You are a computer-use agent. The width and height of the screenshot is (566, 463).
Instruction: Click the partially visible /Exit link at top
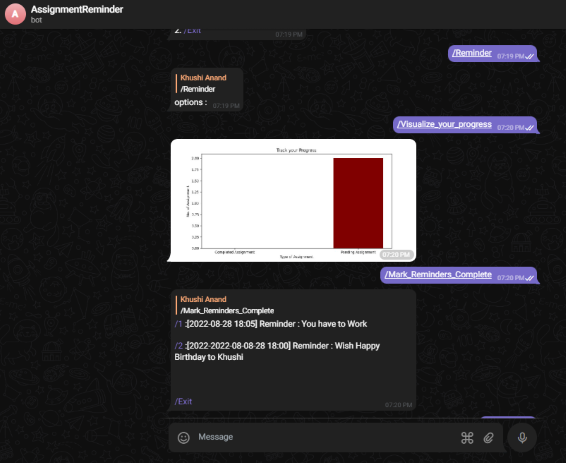(x=192, y=31)
